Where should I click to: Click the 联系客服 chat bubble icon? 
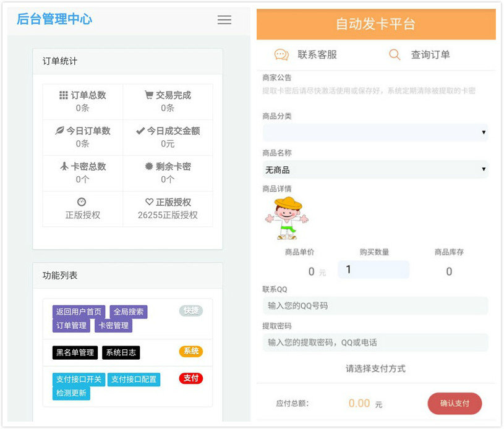click(281, 54)
